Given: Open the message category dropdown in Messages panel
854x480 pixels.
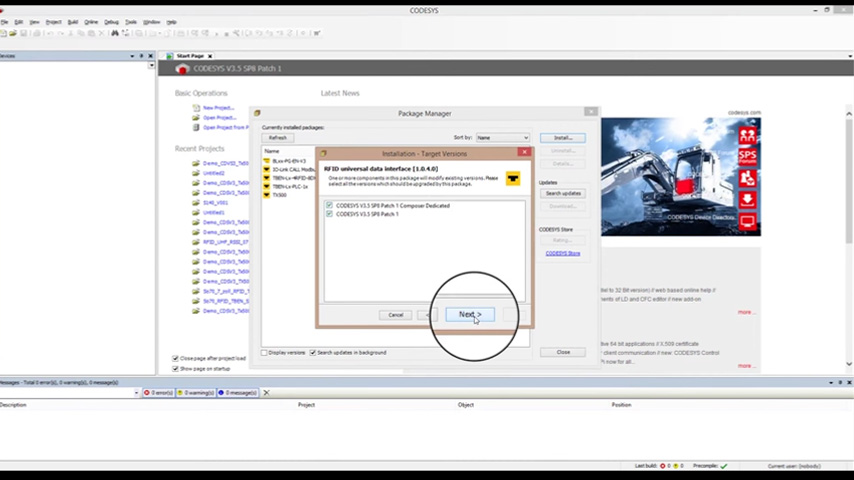Looking at the screenshot, I should click(137, 393).
